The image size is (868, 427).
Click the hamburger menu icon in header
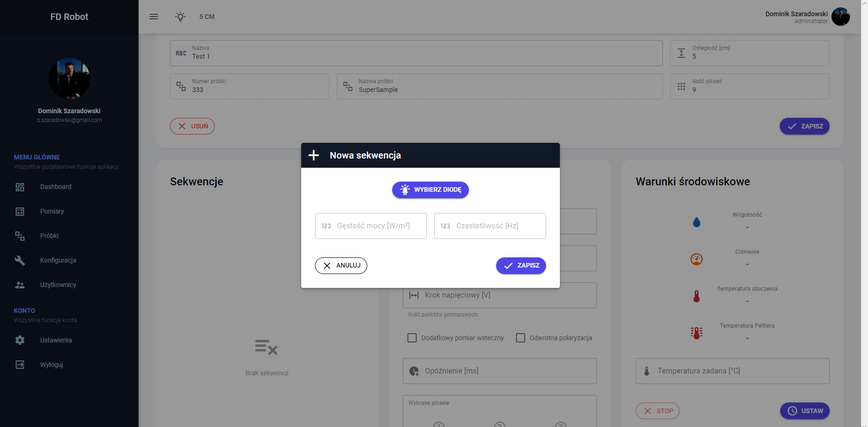154,17
